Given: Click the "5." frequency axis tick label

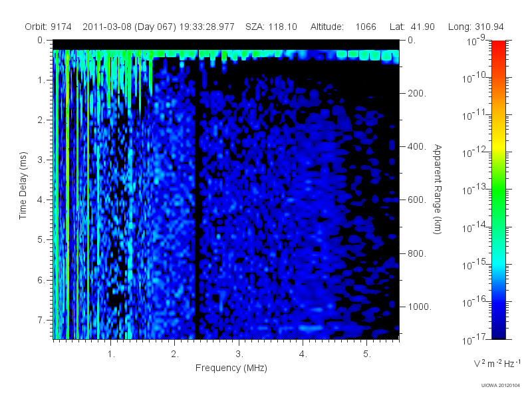Looking at the screenshot, I should [x=367, y=354].
